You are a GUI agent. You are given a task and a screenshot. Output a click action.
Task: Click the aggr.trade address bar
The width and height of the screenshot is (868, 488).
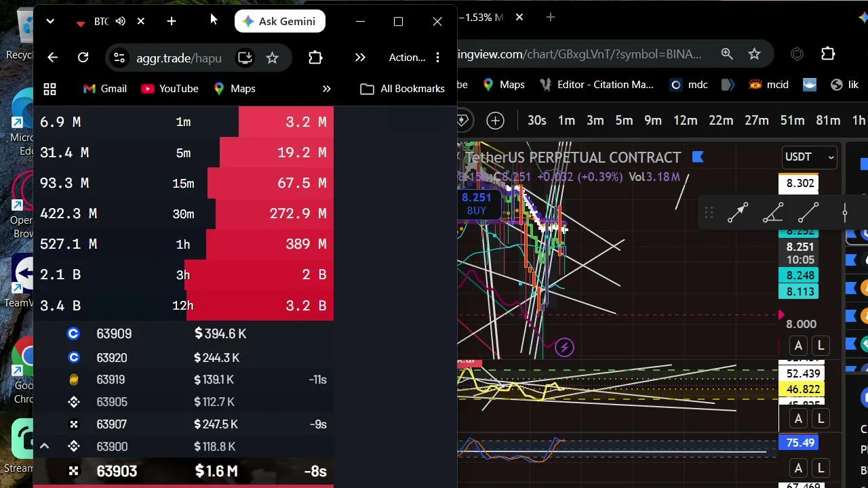[x=179, y=58]
